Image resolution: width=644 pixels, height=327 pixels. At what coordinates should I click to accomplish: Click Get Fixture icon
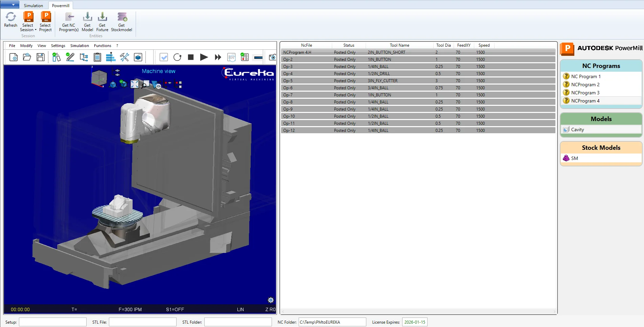(102, 17)
